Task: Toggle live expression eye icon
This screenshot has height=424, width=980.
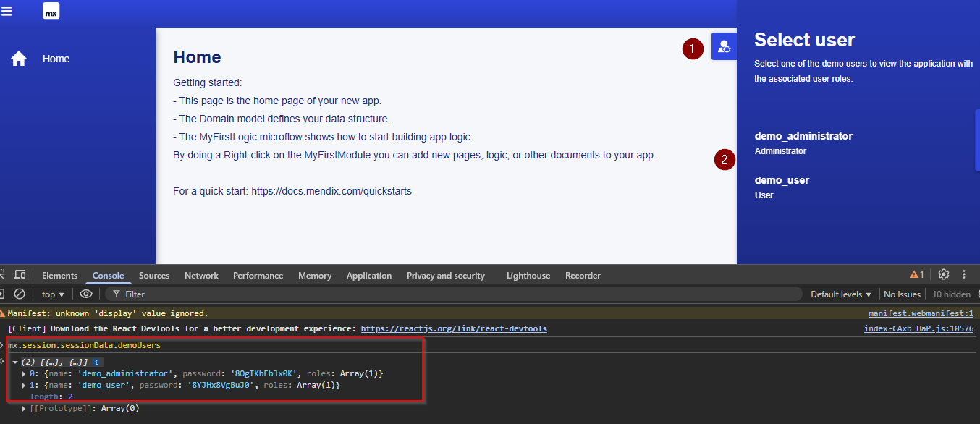Action: click(x=86, y=294)
